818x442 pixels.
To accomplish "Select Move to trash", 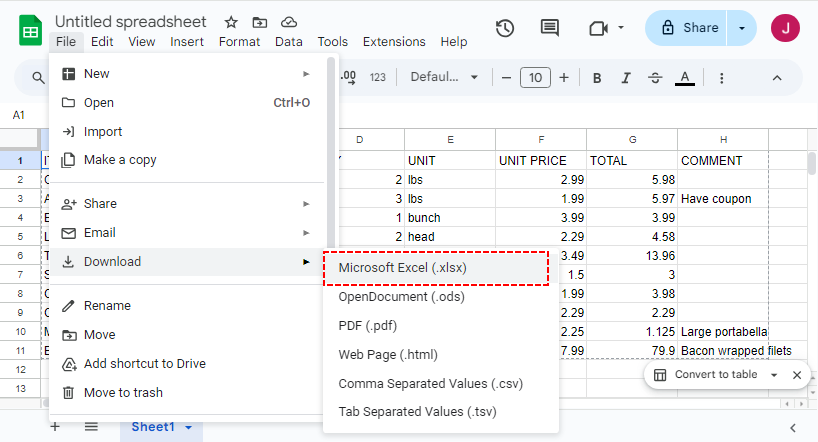I will pyautogui.click(x=188, y=392).
